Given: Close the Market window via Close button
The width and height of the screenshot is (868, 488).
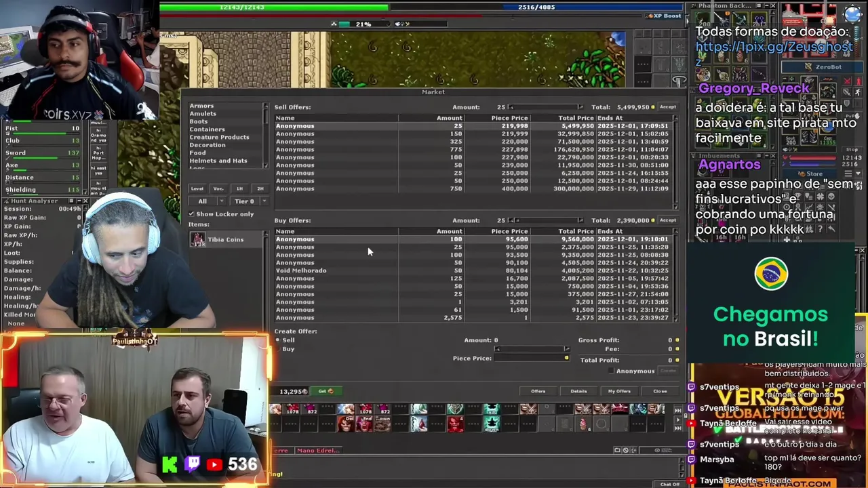Looking at the screenshot, I should [660, 391].
